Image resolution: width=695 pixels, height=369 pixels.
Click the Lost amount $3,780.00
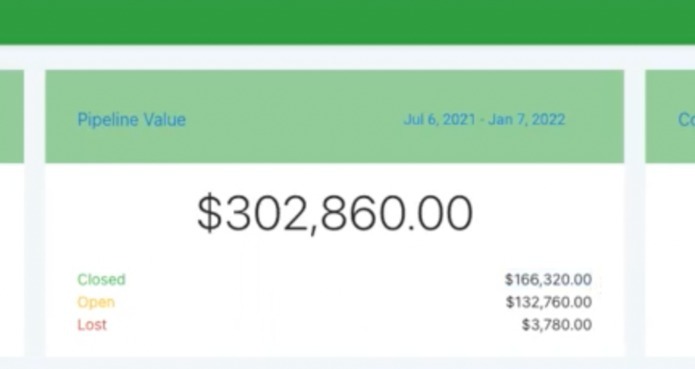(557, 325)
